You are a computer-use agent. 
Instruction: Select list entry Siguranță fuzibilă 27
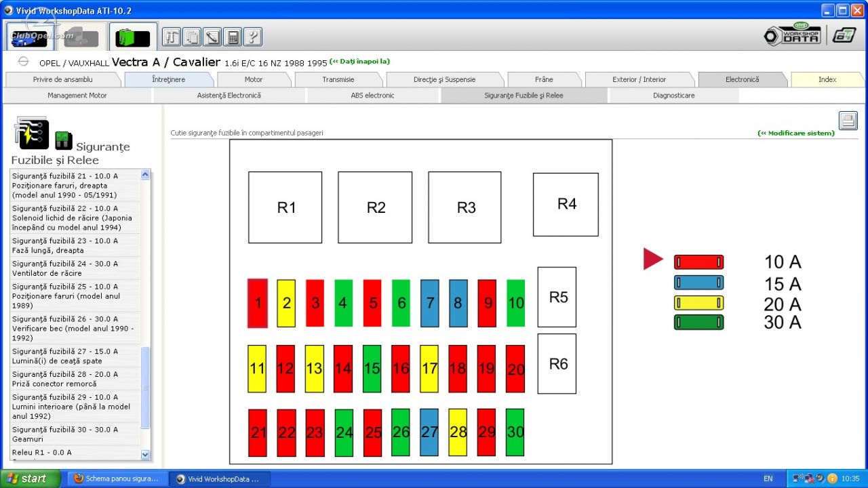75,356
